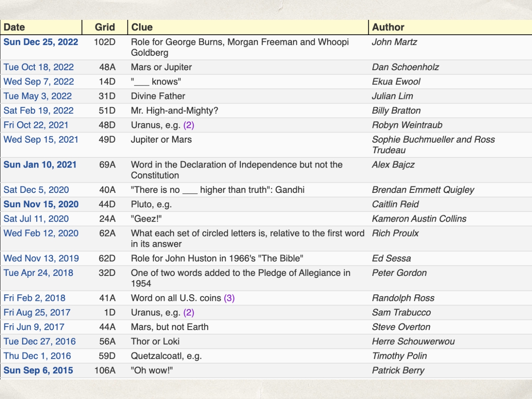Screen dimensions: 532x399
Task: Open the Fri Aug 25, 2017 puzzle
Action: coord(37,312)
